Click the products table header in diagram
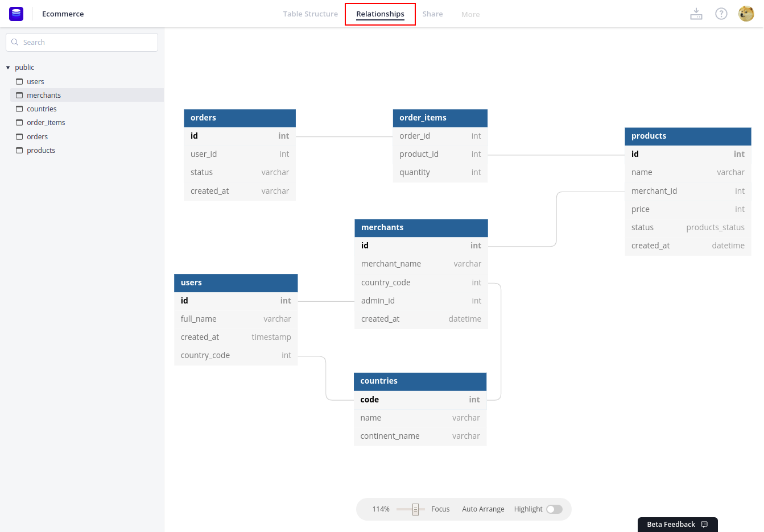 point(688,136)
